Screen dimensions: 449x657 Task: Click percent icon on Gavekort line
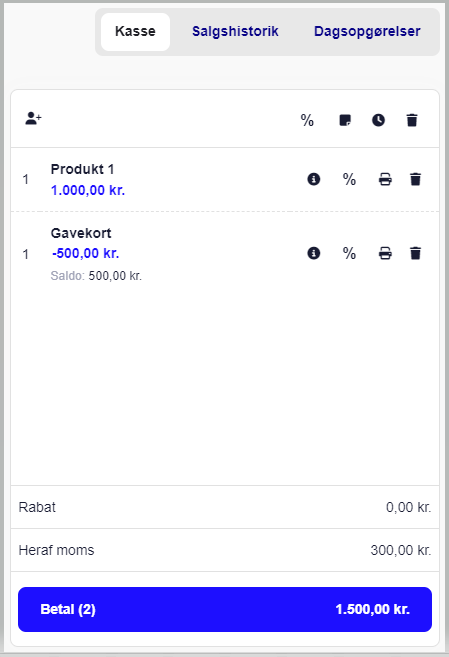pyautogui.click(x=349, y=253)
